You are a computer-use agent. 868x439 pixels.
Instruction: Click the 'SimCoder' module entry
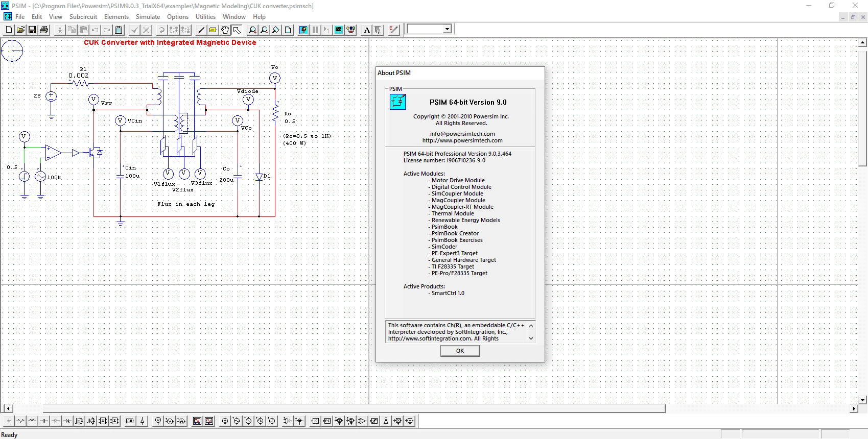(443, 247)
